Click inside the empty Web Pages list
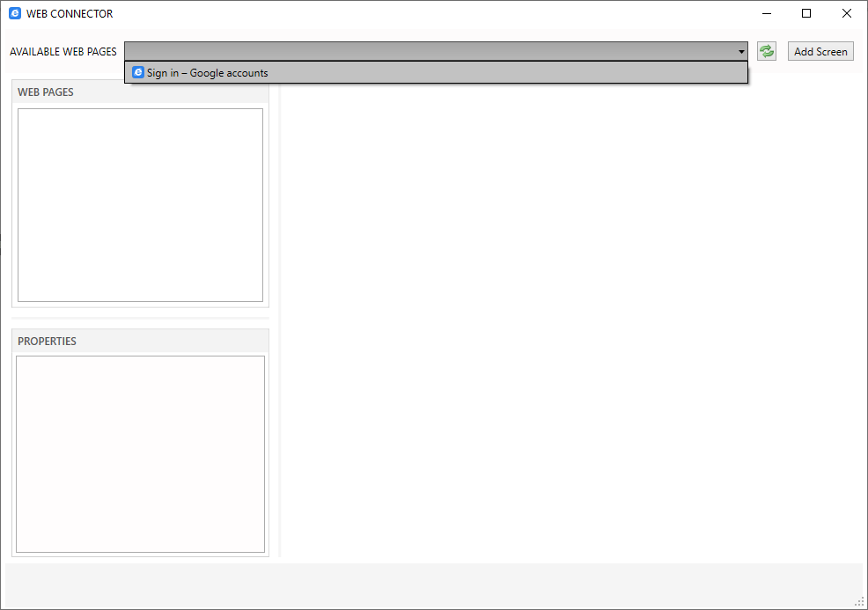 click(x=140, y=204)
